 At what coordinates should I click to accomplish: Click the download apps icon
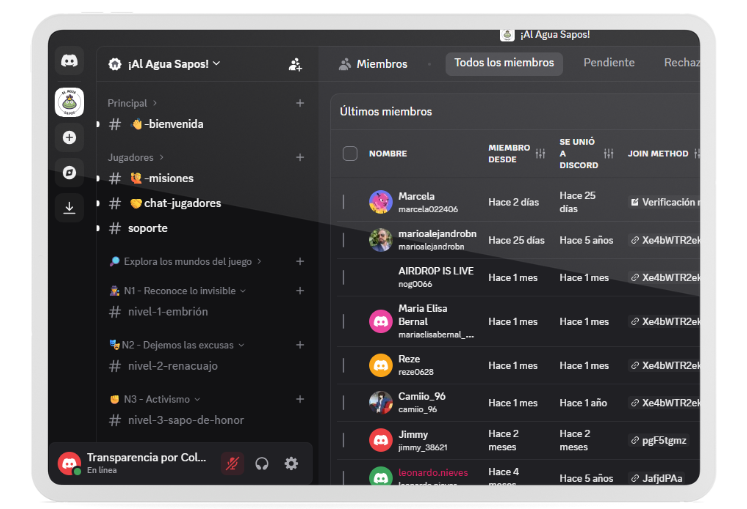[69, 208]
